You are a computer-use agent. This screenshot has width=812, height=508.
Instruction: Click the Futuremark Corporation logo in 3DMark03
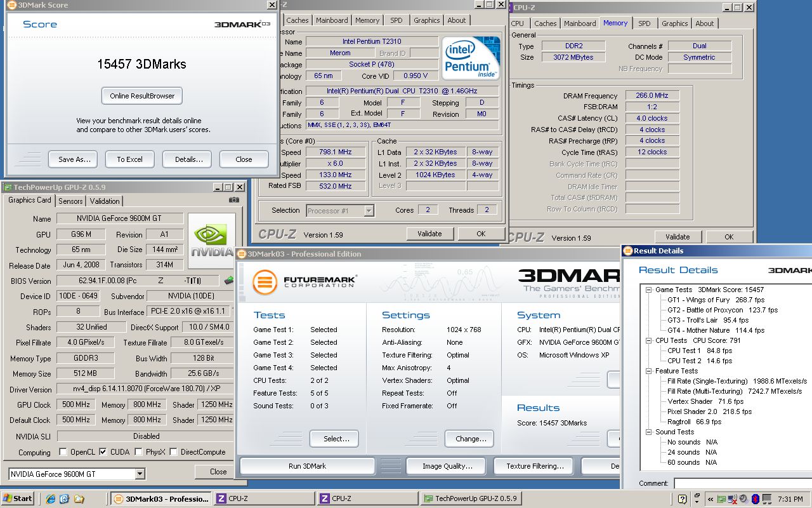click(304, 283)
